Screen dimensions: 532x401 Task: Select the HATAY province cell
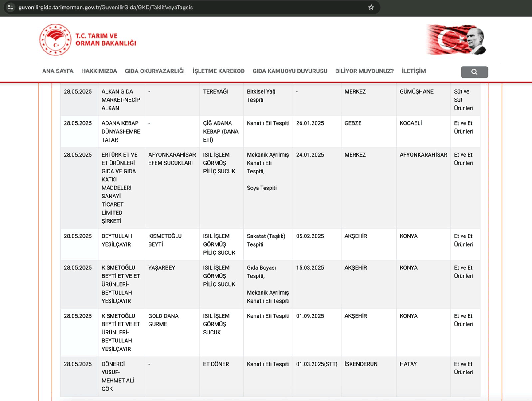[x=408, y=364]
